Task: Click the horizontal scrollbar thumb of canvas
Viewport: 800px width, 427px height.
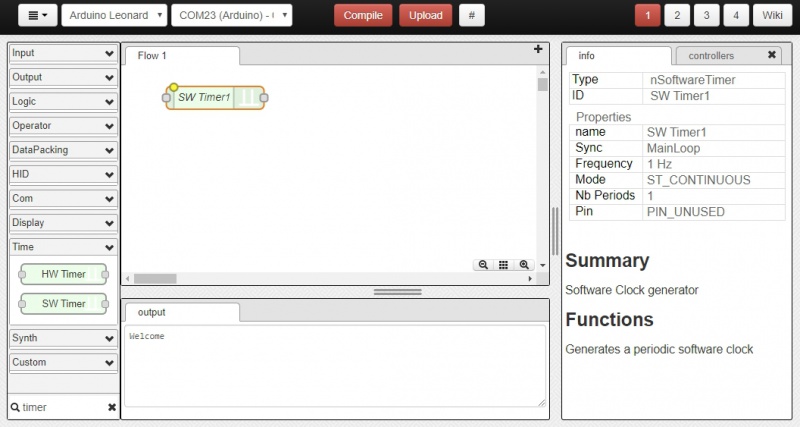Action: pyautogui.click(x=155, y=279)
